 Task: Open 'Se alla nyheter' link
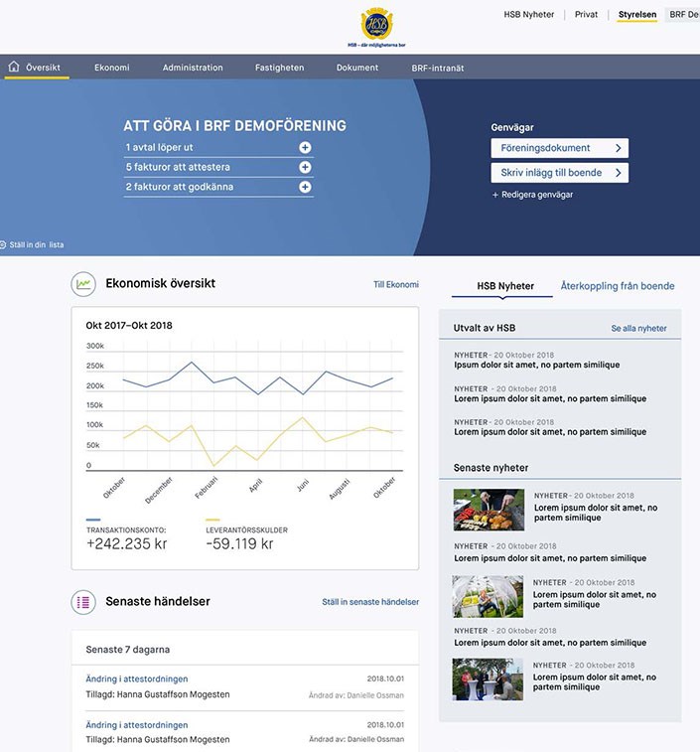coord(638,329)
